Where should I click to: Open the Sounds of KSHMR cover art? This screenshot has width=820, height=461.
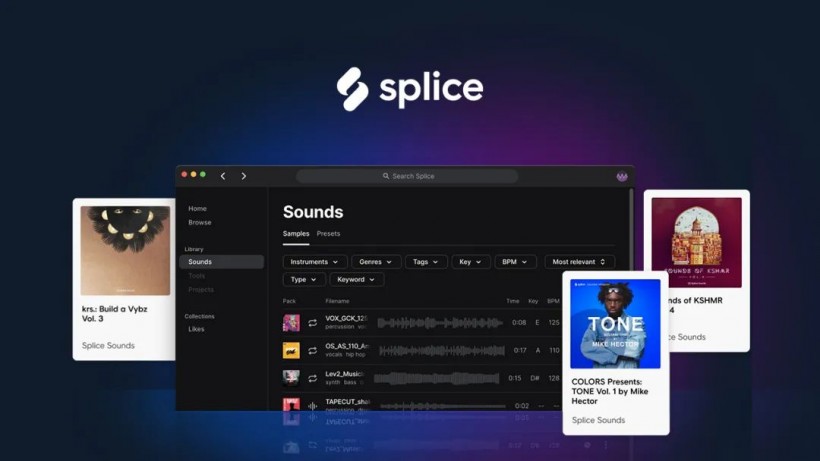[x=697, y=243]
